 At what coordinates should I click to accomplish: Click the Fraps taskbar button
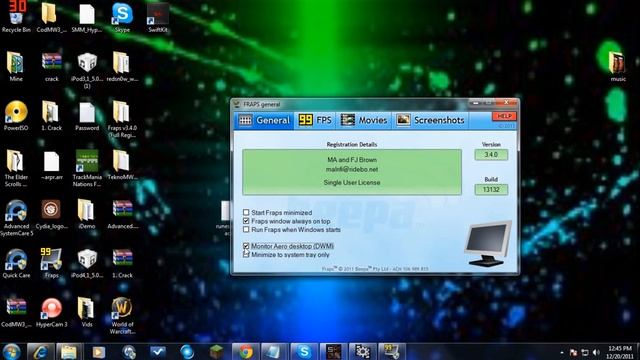point(392,351)
